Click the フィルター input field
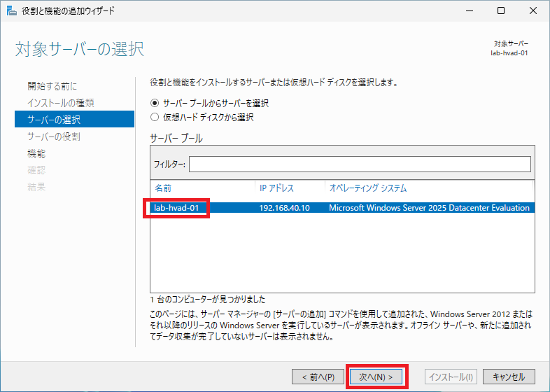The image size is (550, 392). (360, 164)
